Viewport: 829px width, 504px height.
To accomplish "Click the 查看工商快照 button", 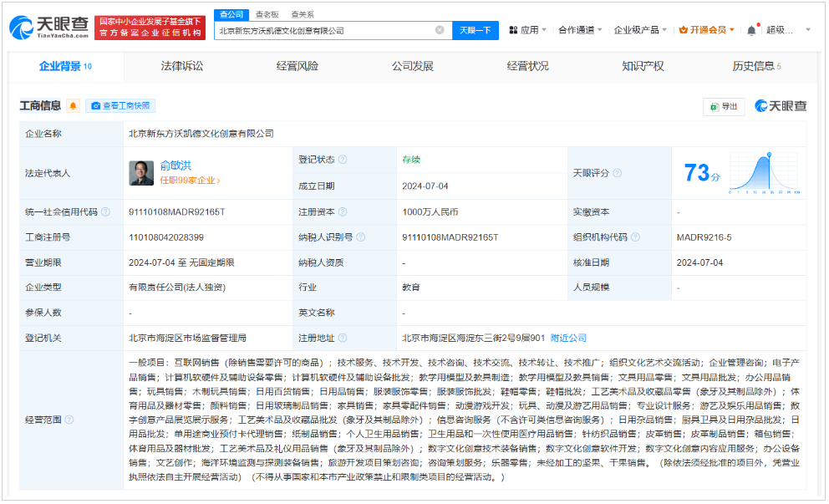I will click(120, 106).
